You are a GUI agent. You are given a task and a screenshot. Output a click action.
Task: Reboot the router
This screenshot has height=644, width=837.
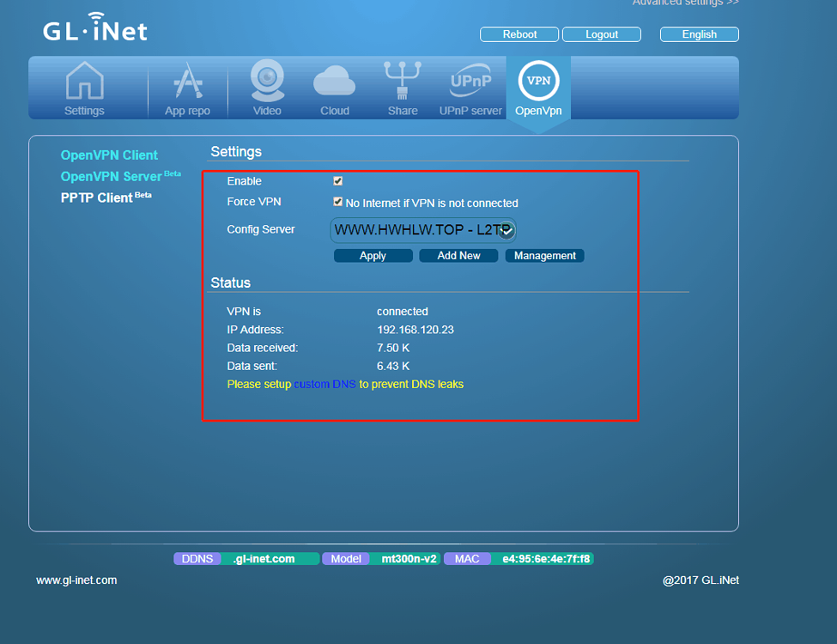519,33
